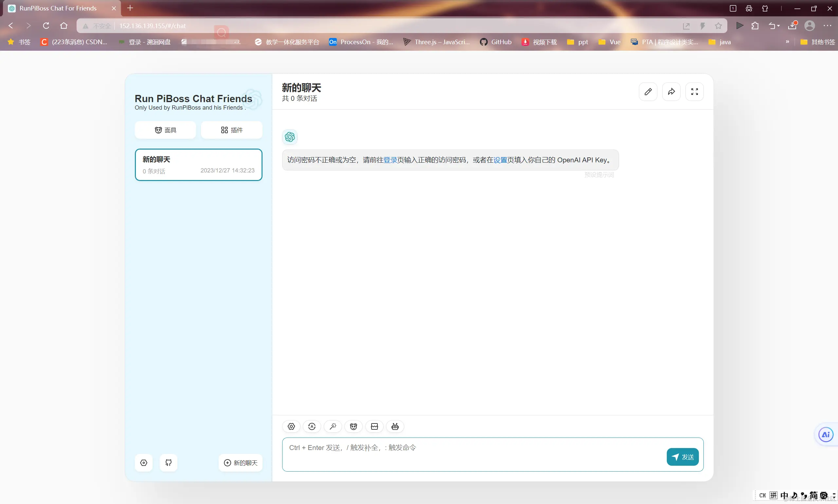The image size is (838, 504).
Task: Click the robot model selector icon
Action: [395, 426]
